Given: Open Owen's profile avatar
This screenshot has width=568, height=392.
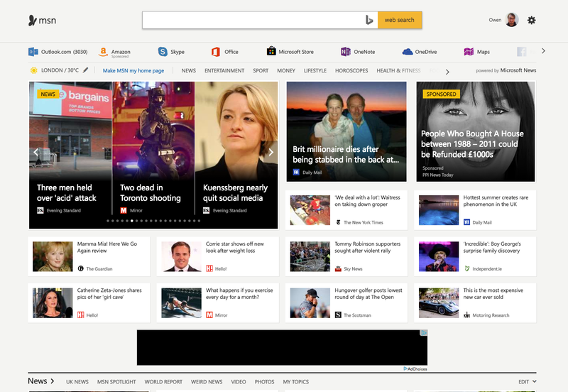Looking at the screenshot, I should pyautogui.click(x=512, y=20).
